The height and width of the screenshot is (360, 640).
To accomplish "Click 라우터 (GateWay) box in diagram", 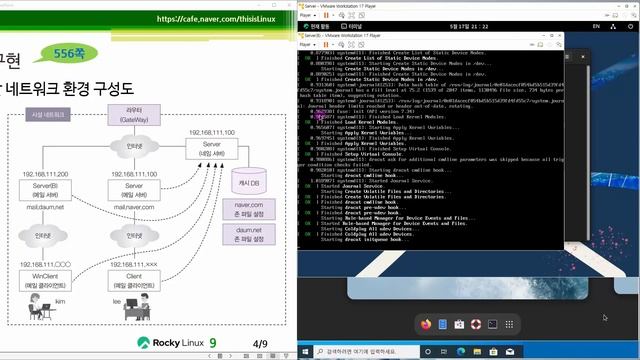I will pos(134,115).
